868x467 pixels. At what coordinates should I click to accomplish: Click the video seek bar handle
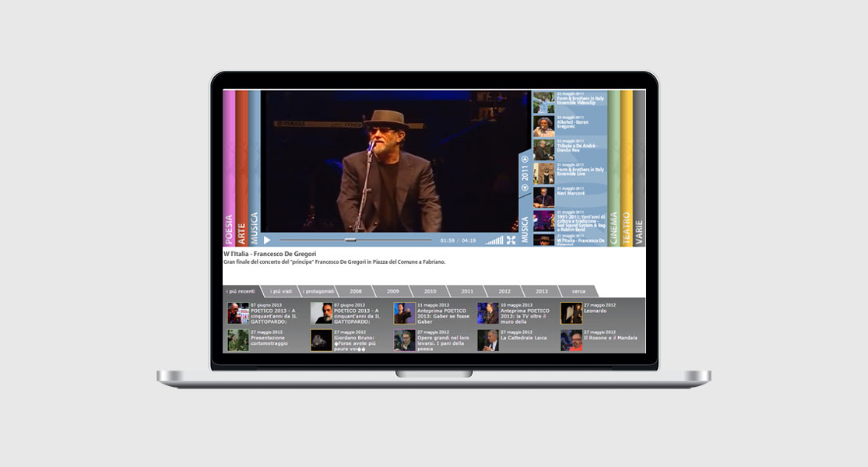tap(350, 241)
